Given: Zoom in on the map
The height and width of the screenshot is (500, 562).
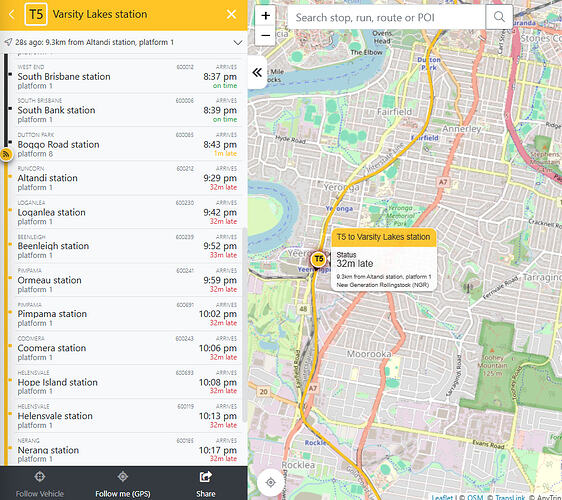Looking at the screenshot, I should click(265, 16).
